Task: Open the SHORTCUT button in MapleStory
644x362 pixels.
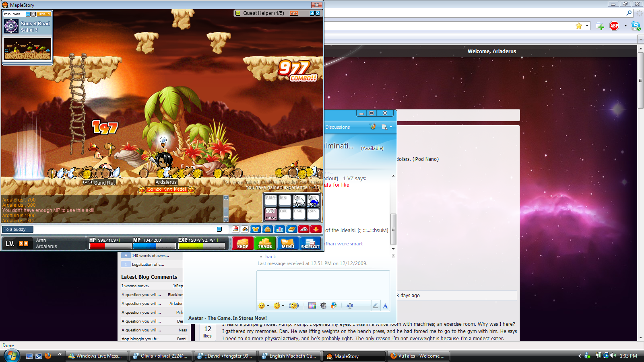Action: (x=310, y=243)
